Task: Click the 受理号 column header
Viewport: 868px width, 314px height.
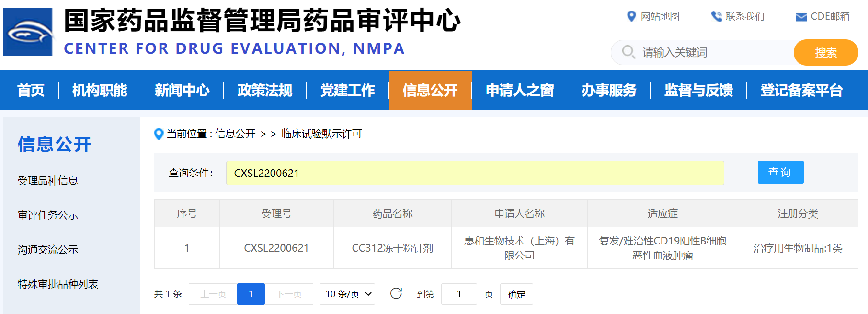Action: tap(276, 214)
